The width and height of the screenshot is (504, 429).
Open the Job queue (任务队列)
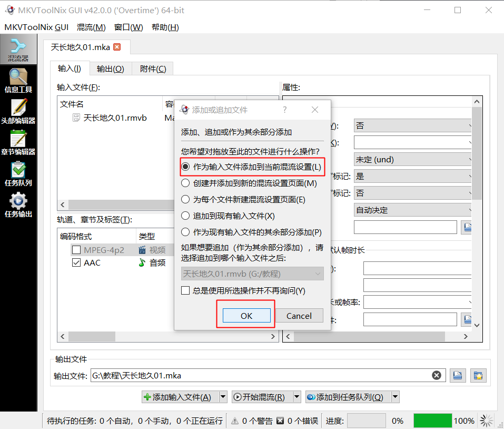[18, 174]
